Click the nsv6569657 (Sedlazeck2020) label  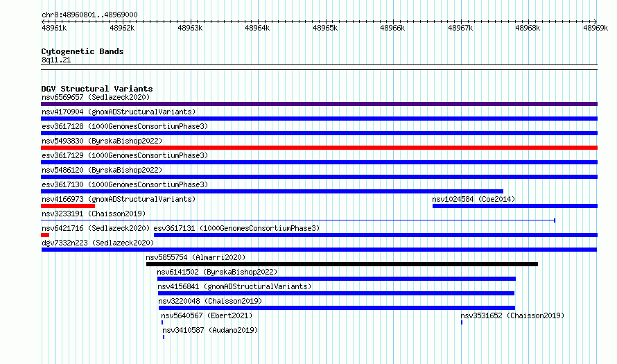(x=96, y=97)
